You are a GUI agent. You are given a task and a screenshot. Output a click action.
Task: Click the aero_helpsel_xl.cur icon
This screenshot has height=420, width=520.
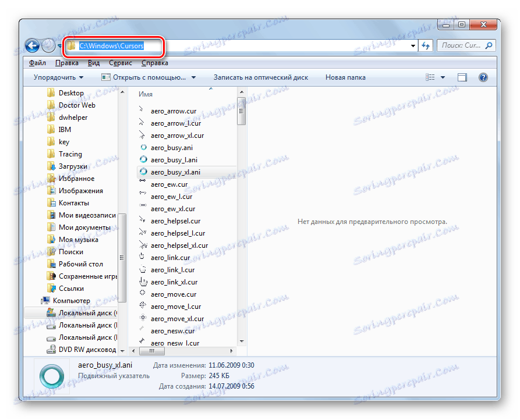pyautogui.click(x=143, y=244)
